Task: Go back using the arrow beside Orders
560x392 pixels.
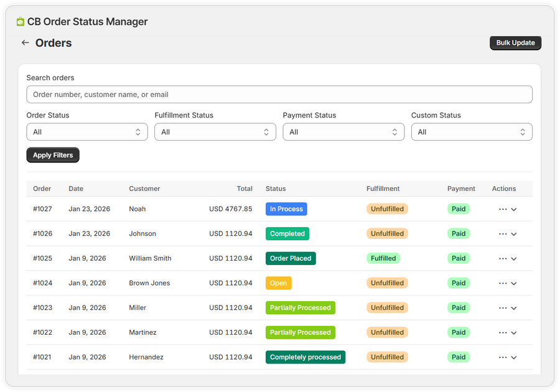Action: (25, 43)
